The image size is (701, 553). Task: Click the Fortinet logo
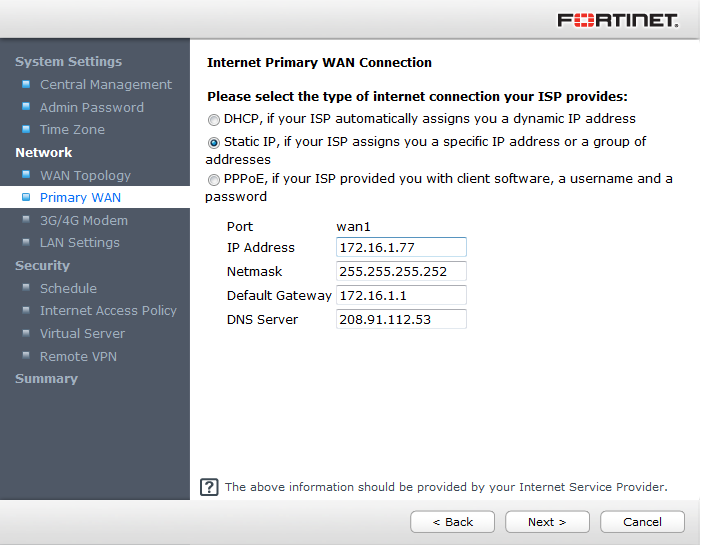617,20
